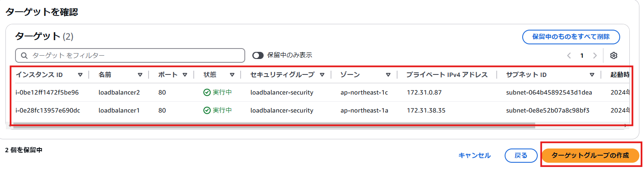Image resolution: width=644 pixels, height=169 pixels.
Task: Sort by 状態 column arrow
Action: (x=232, y=75)
